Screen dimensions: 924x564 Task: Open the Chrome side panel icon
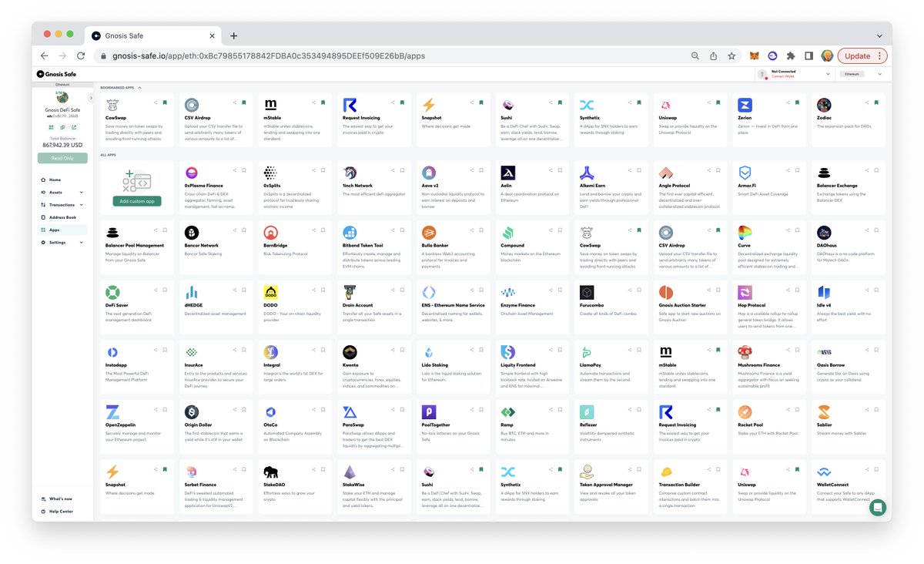[808, 55]
